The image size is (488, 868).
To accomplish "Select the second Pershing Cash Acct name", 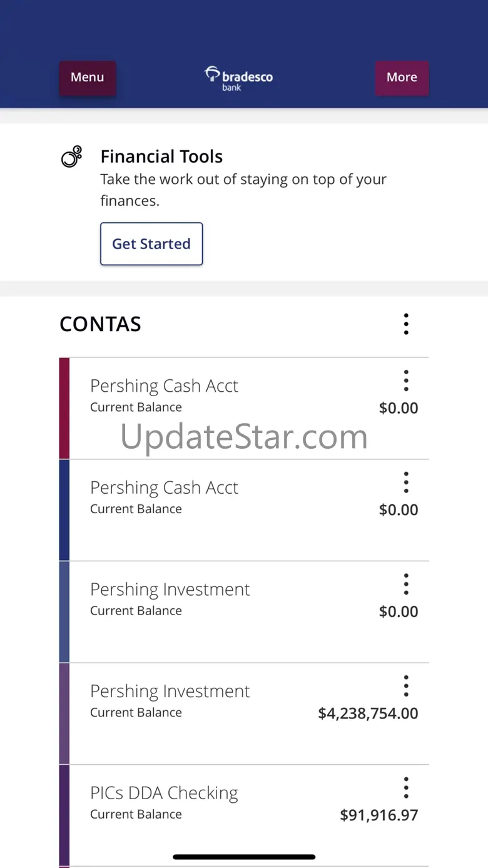I will coord(164,488).
